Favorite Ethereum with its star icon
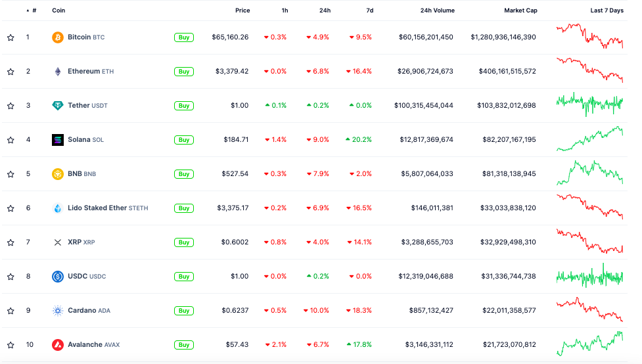 (x=11, y=72)
